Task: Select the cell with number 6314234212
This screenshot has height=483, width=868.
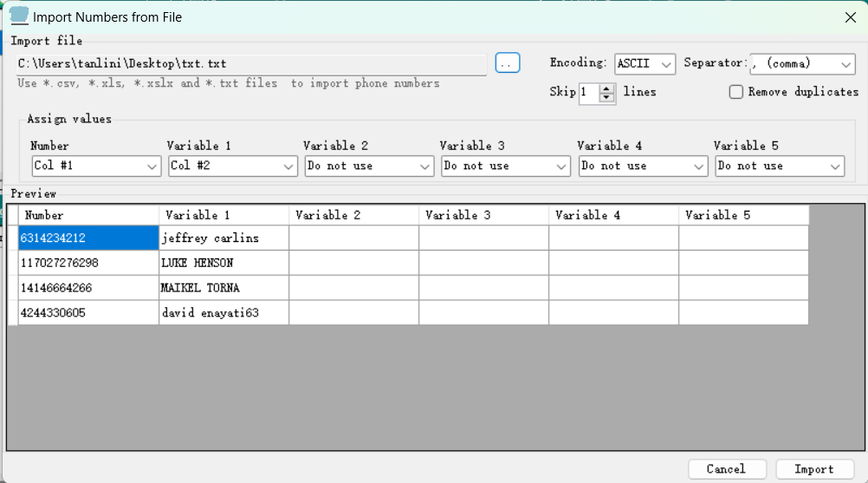Action: pos(88,238)
